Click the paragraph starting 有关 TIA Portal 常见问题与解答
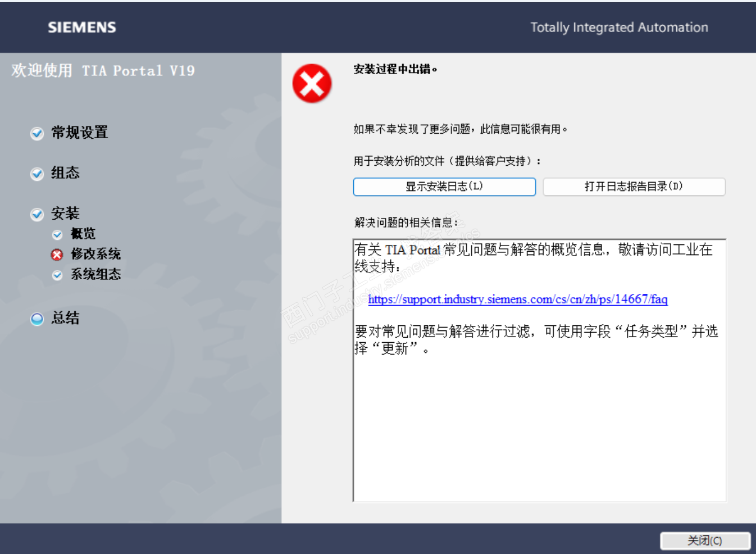Image resolution: width=756 pixels, height=554 pixels. (x=534, y=258)
